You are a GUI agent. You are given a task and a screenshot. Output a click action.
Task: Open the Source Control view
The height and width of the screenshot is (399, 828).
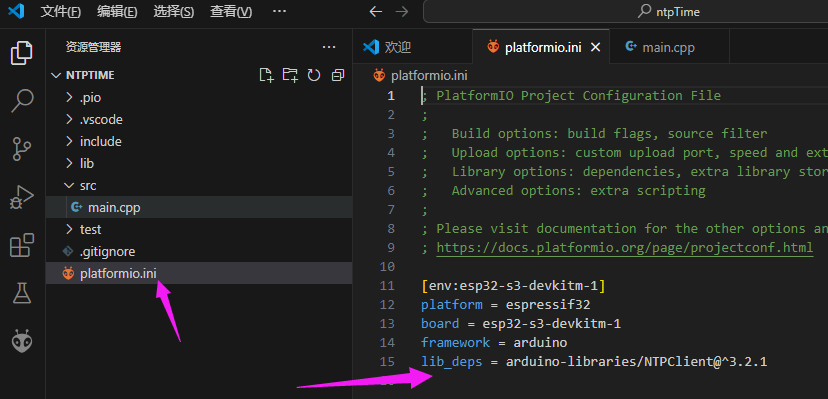22,149
